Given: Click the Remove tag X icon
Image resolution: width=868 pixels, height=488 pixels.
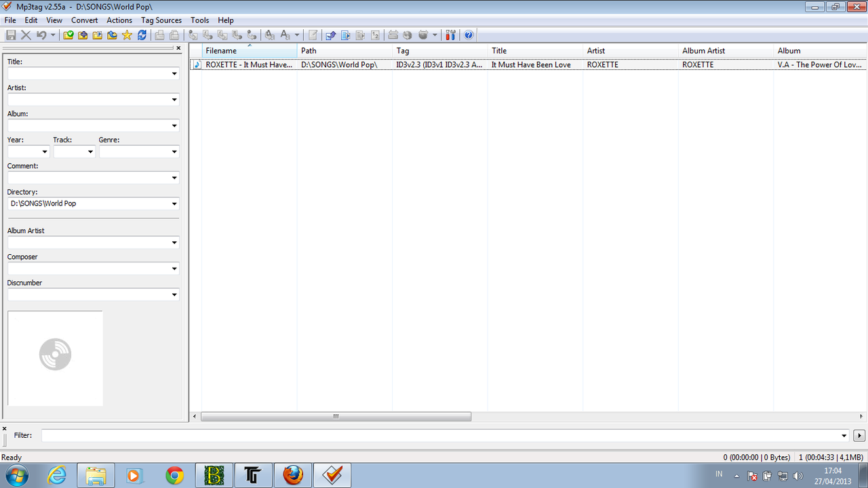Looking at the screenshot, I should (26, 35).
